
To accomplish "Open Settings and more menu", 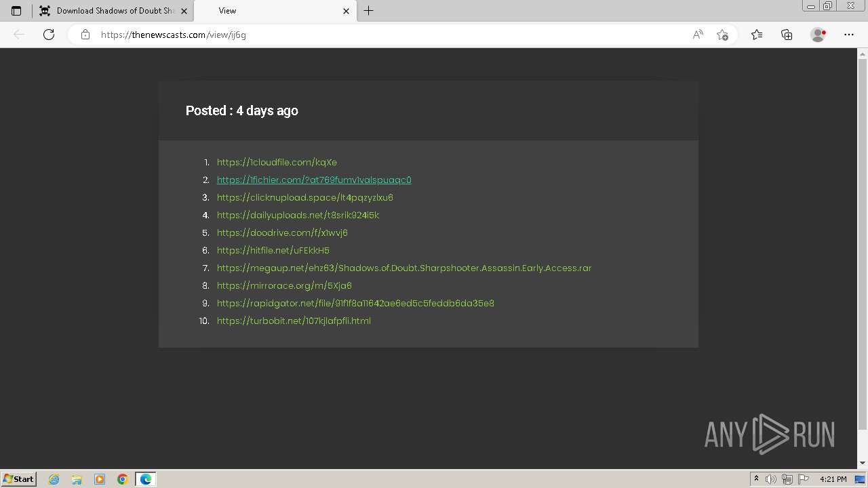I will [x=849, y=35].
